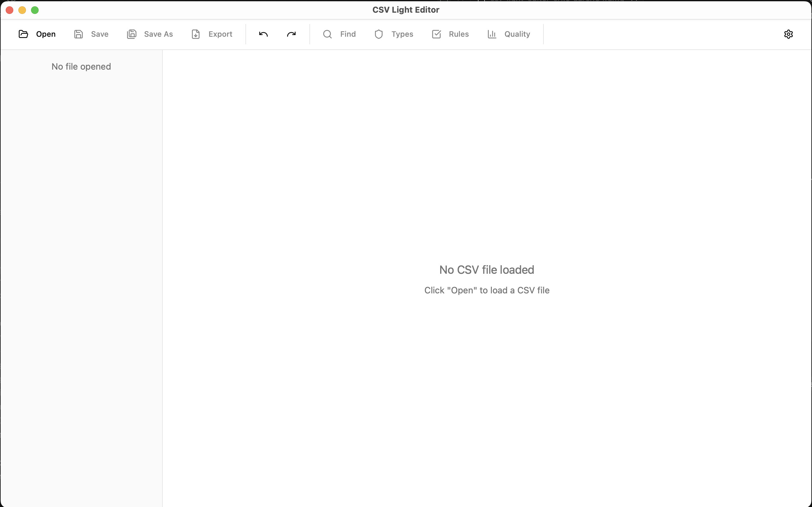Open the Types label in toolbar
The image size is (812, 507).
pyautogui.click(x=402, y=34)
